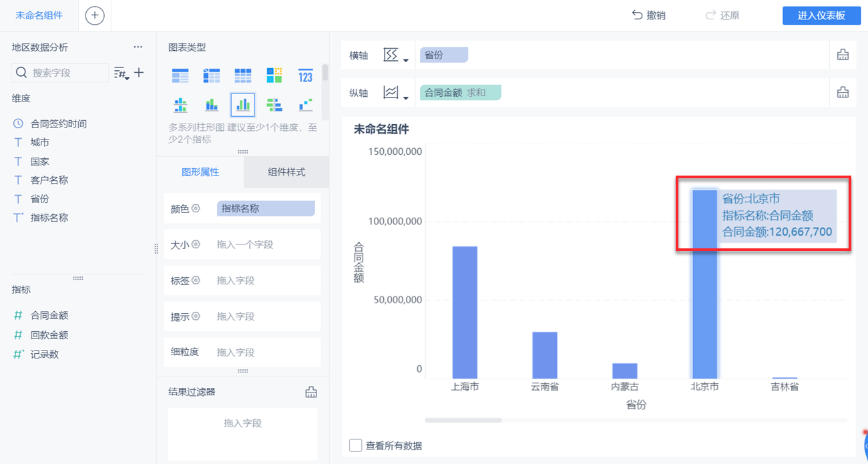Focus the 搜索字段 search input
Screen dimensions: 868x464
(x=60, y=72)
